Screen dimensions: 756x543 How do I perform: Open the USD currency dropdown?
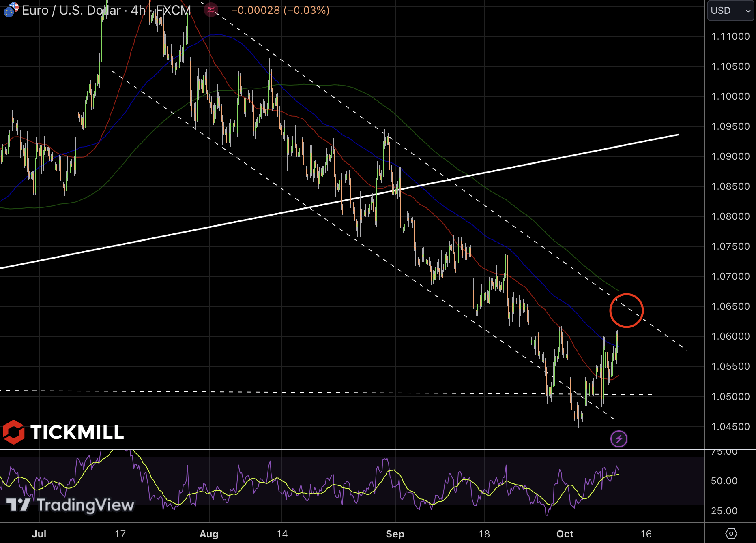[x=730, y=11]
